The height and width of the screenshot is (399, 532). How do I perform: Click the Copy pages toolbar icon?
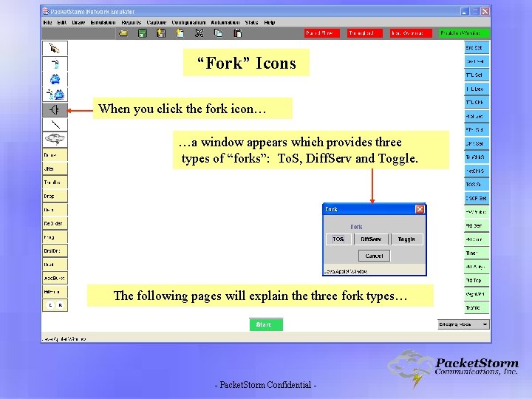218,33
